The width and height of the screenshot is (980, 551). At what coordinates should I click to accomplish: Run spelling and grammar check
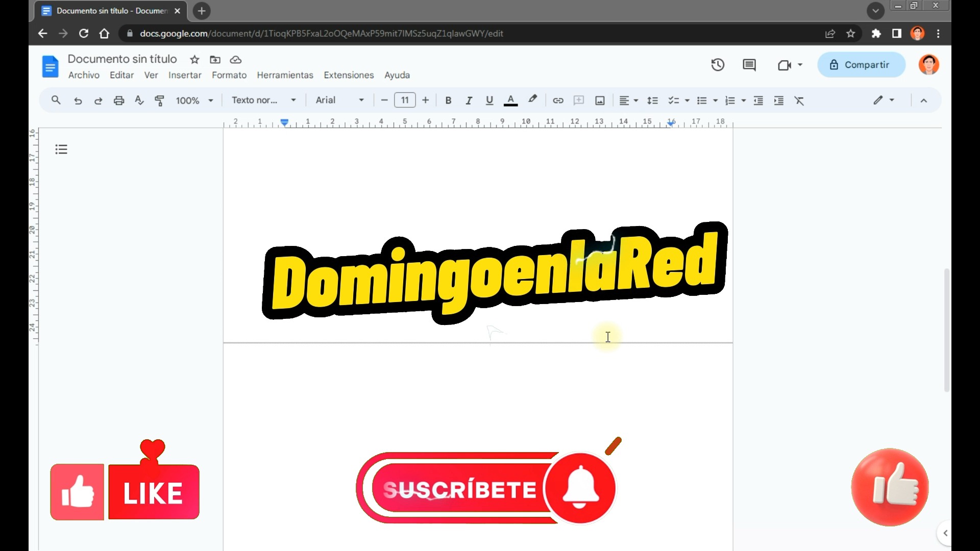[139, 101]
